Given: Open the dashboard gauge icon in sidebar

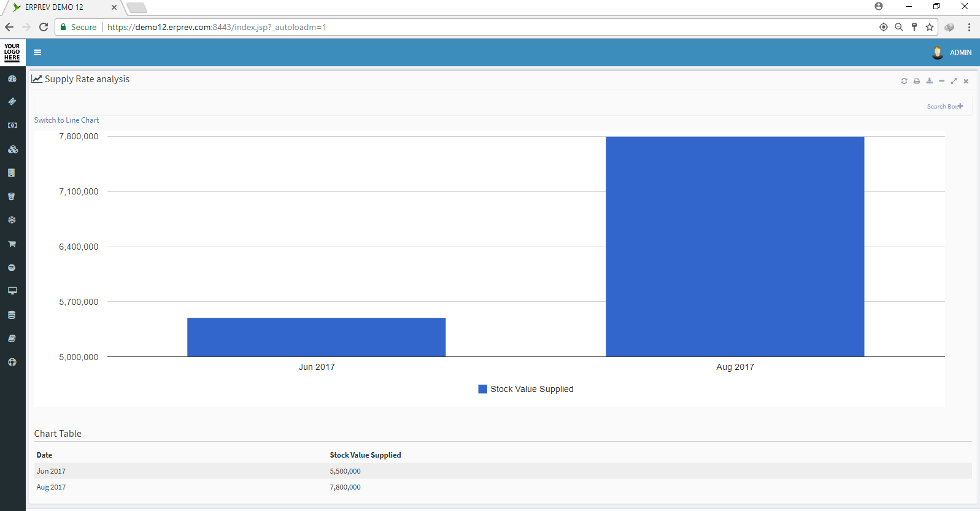Looking at the screenshot, I should tap(12, 79).
